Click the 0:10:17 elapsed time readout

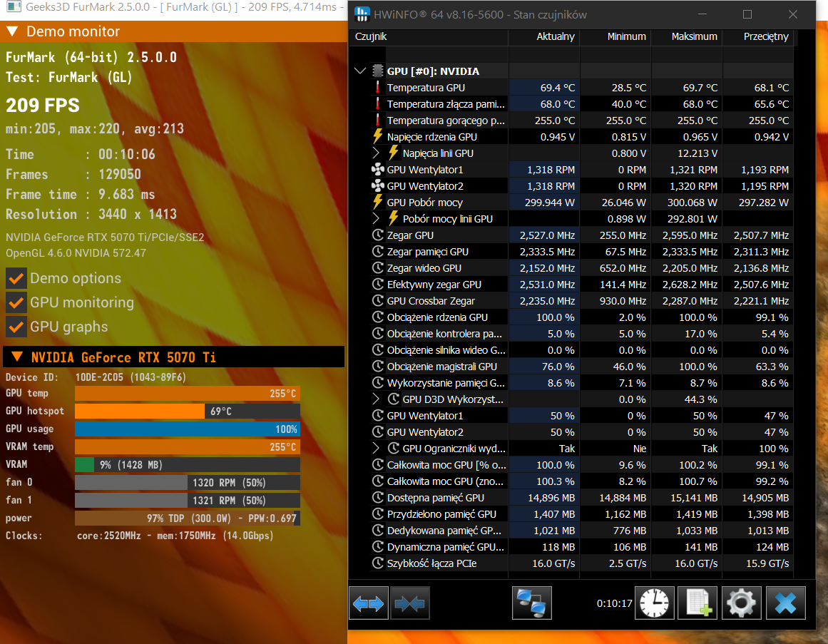(614, 603)
